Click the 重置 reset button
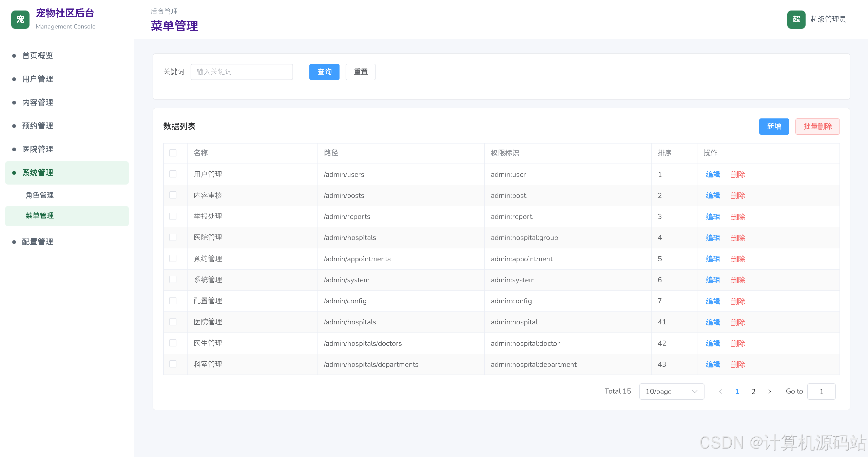868x457 pixels. [361, 72]
